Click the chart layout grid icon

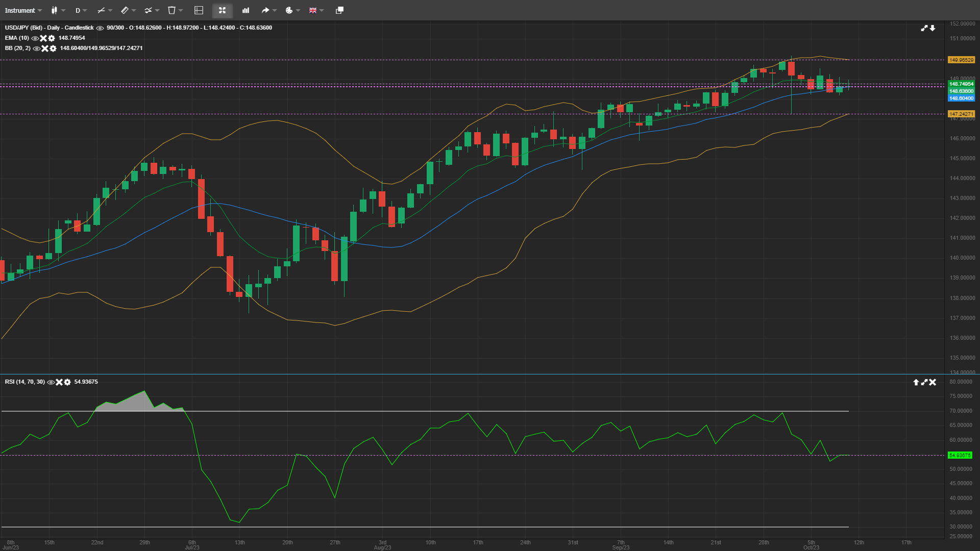tap(199, 10)
